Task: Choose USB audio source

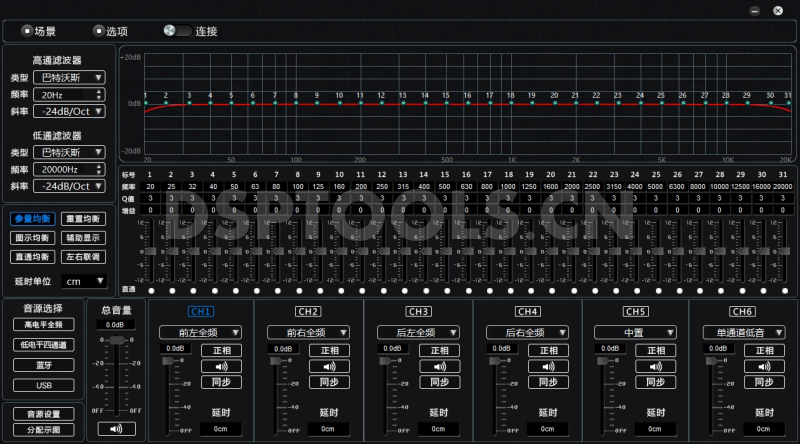Action: click(43, 385)
